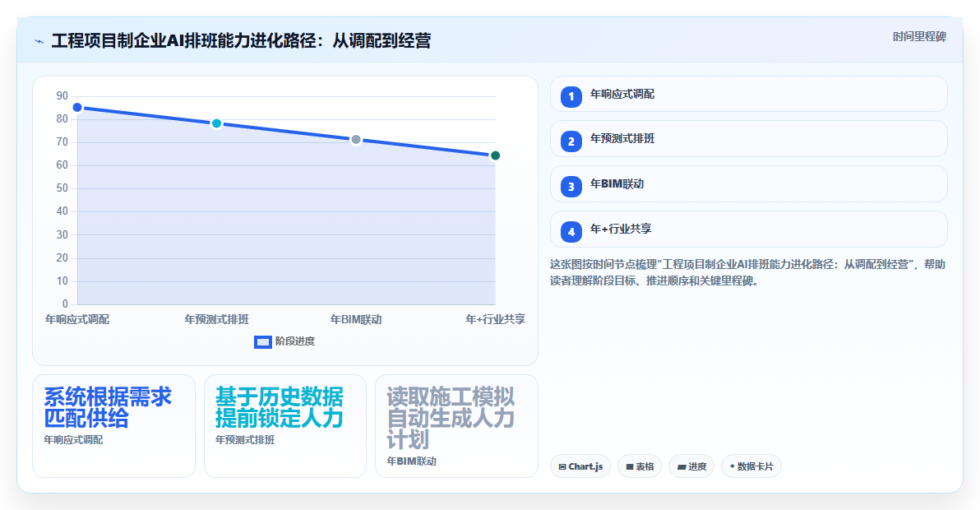
Task: Click the step 3 number badge
Action: pyautogui.click(x=571, y=187)
